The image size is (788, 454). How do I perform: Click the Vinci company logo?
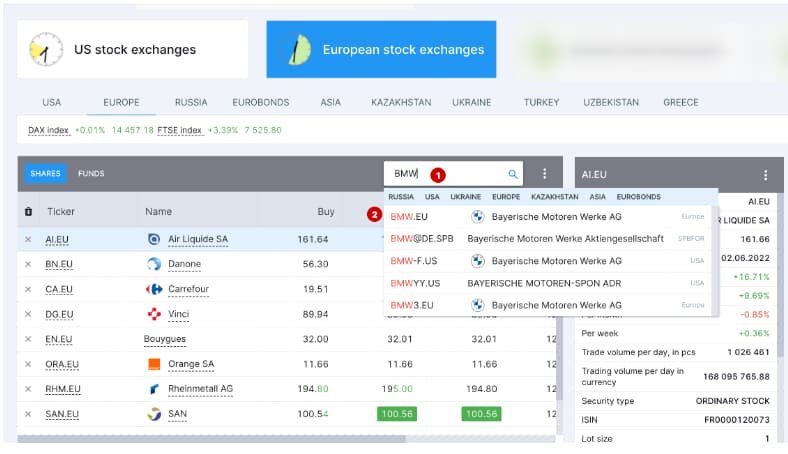(154, 314)
